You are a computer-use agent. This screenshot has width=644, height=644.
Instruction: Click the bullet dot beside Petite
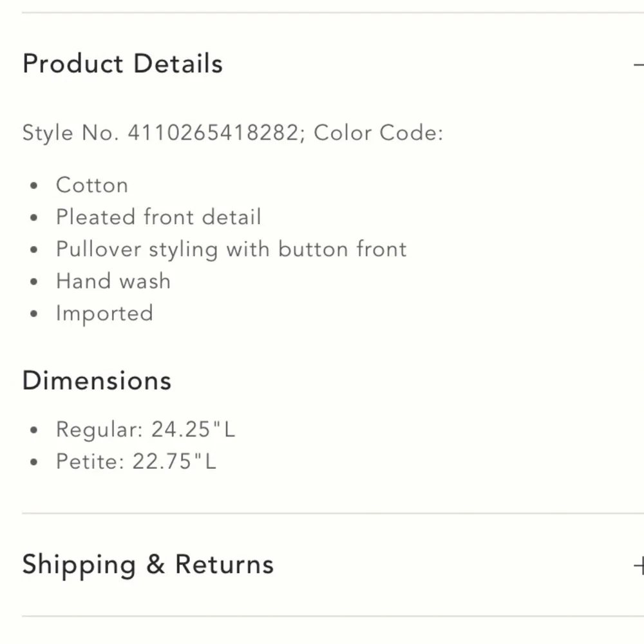click(x=34, y=463)
